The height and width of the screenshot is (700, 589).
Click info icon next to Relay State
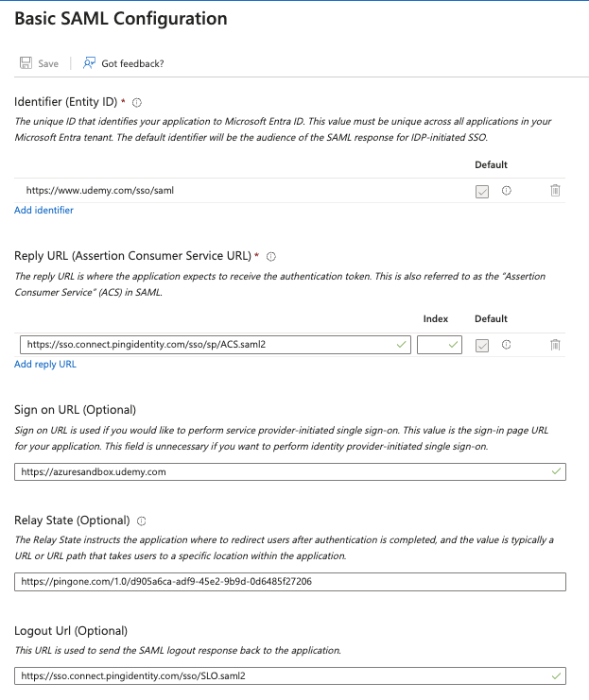(x=142, y=521)
